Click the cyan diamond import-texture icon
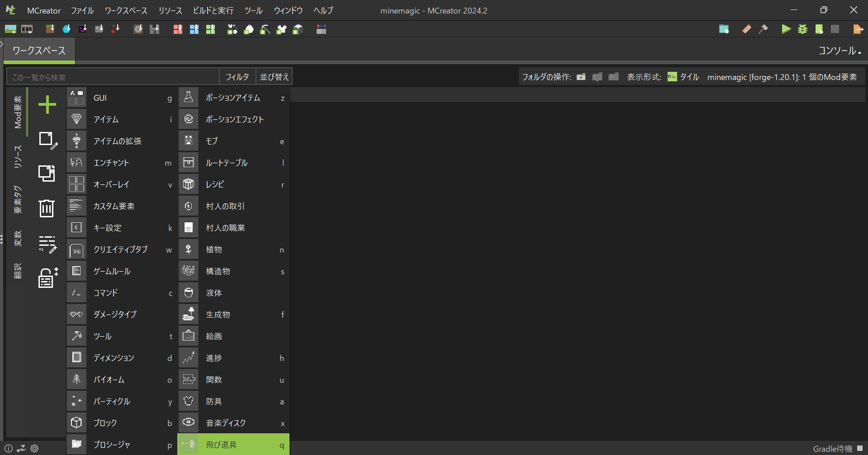 pyautogui.click(x=66, y=29)
